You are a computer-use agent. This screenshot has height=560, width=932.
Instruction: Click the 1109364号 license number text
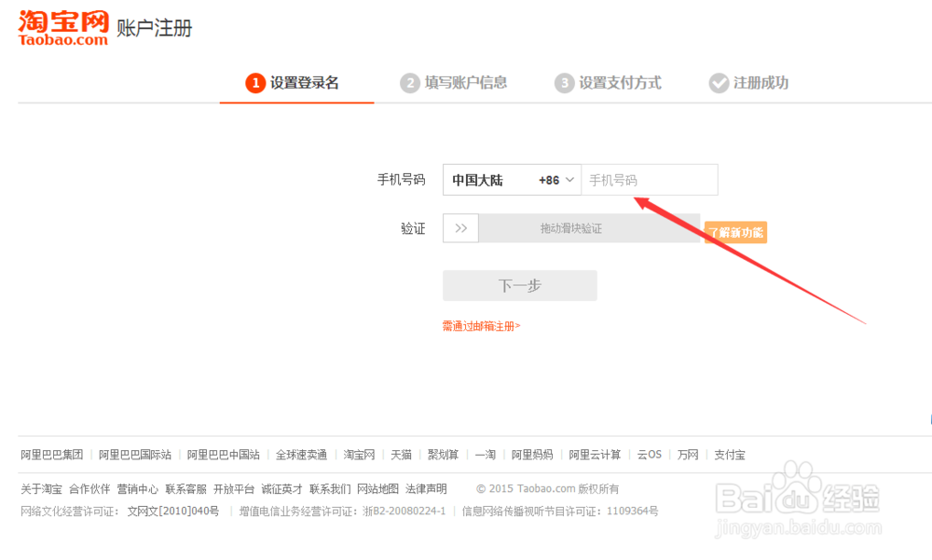coord(633,512)
